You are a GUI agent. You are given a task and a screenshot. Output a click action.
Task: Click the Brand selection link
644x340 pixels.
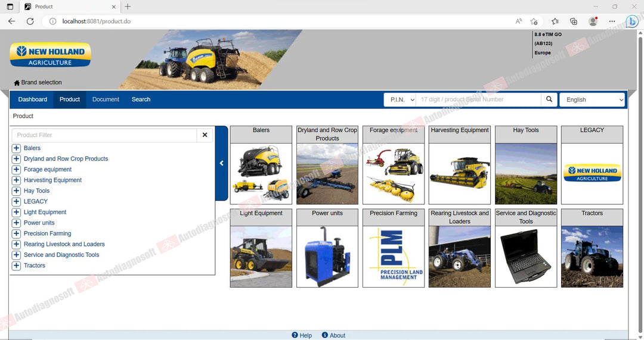point(42,82)
